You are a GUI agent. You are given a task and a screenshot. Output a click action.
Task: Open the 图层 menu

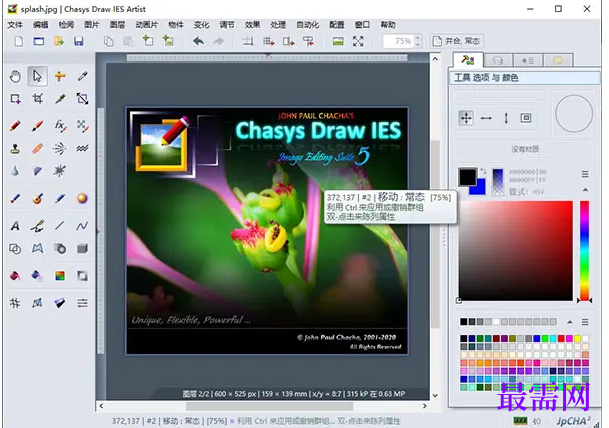[117, 25]
